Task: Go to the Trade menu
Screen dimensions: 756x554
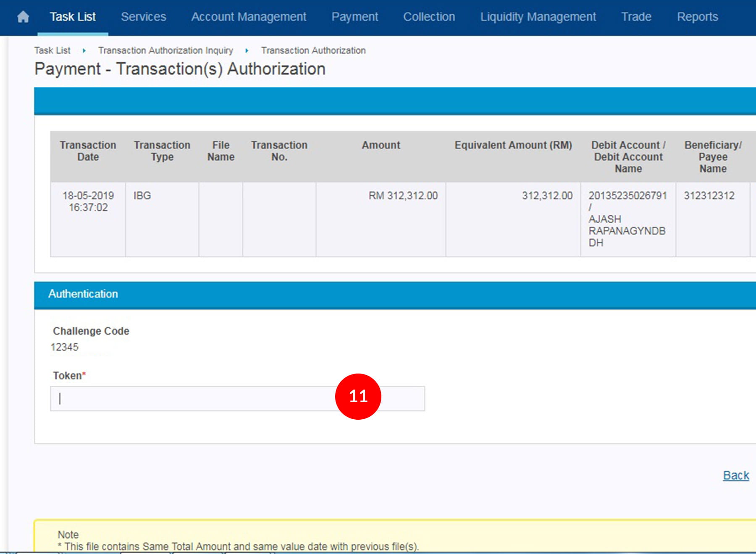Action: 636,17
